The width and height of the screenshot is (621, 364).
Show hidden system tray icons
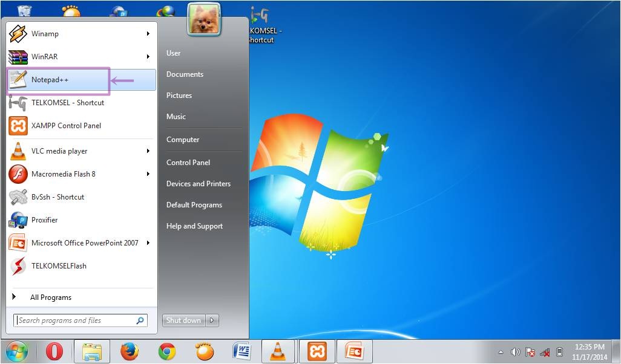(x=501, y=352)
